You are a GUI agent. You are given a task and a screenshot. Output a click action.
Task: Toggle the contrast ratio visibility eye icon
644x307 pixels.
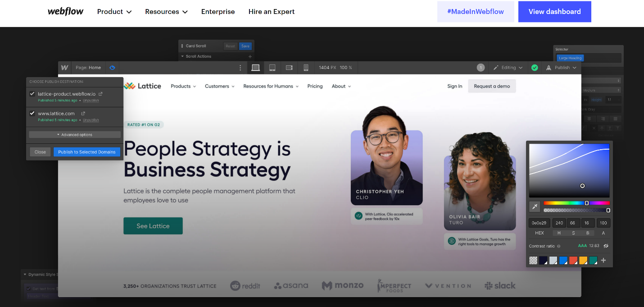[x=606, y=246]
